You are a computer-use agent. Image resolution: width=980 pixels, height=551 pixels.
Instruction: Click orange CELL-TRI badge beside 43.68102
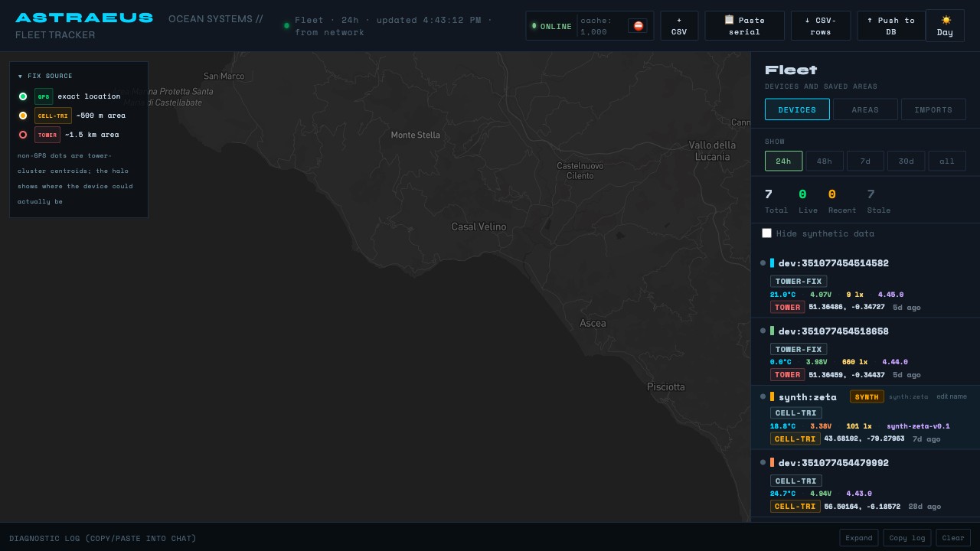coord(795,439)
